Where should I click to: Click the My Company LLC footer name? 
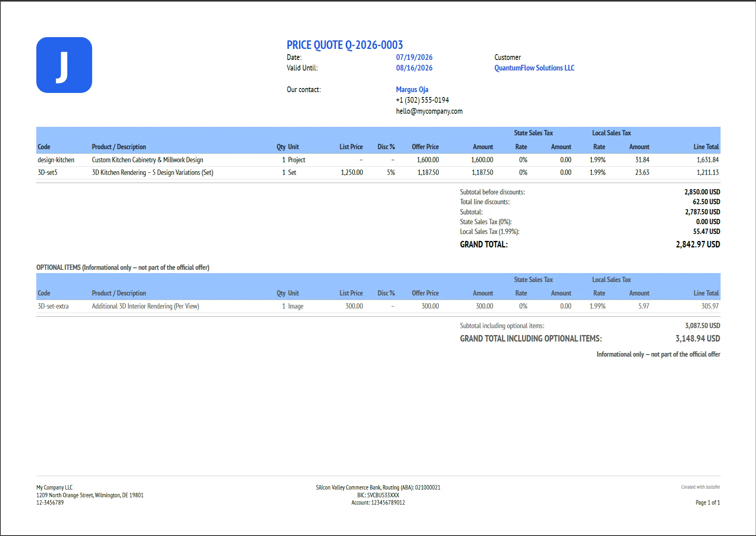[x=54, y=487]
